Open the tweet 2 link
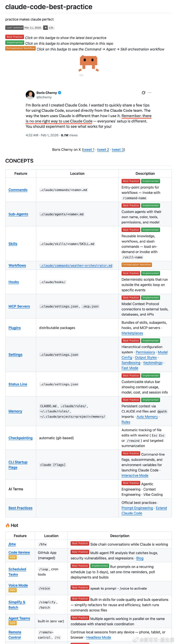The width and height of the screenshot is (176, 644). (x=103, y=150)
